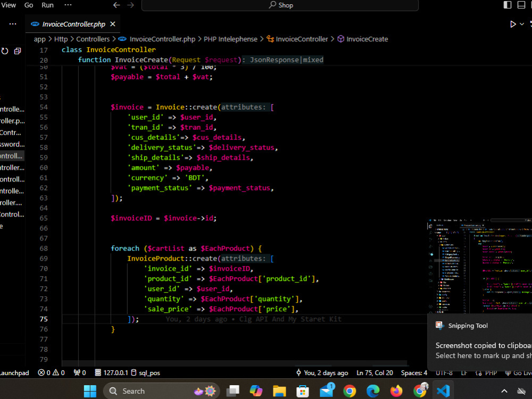Run the PHP file with play icon
This screenshot has height=399, width=532.
(513, 24)
